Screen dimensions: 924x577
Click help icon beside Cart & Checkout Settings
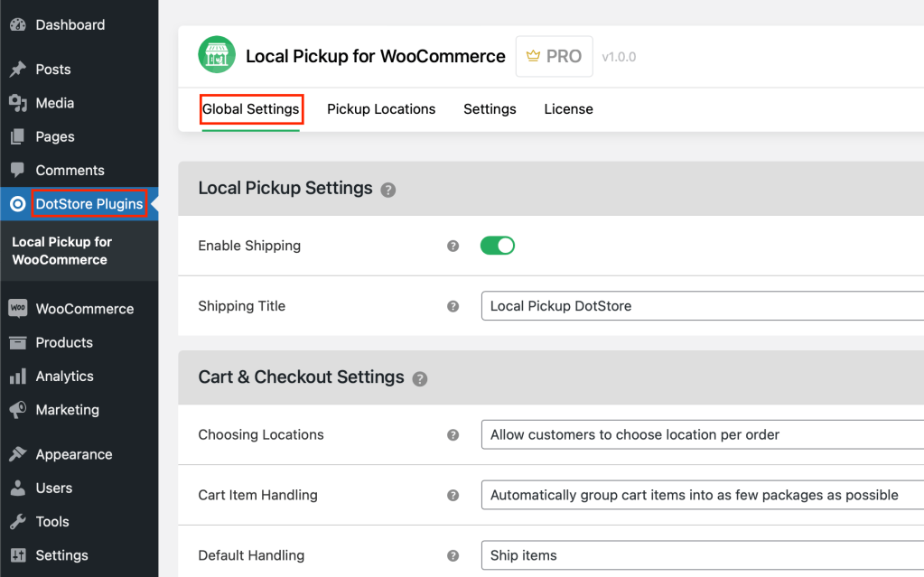pos(420,379)
